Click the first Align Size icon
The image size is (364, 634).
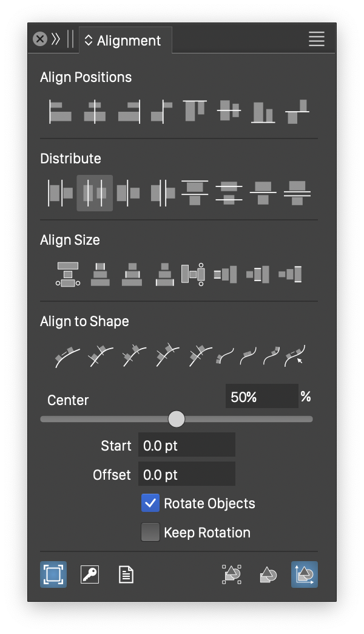point(68,274)
